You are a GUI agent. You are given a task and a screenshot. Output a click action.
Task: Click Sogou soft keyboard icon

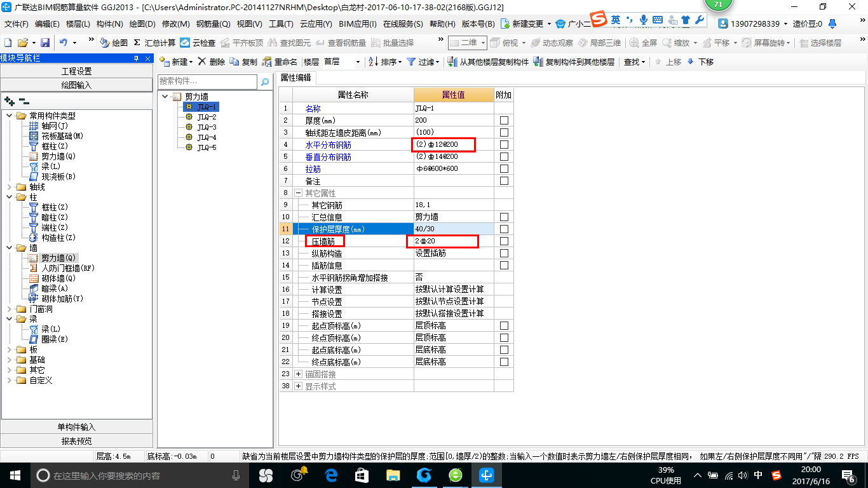click(x=658, y=20)
